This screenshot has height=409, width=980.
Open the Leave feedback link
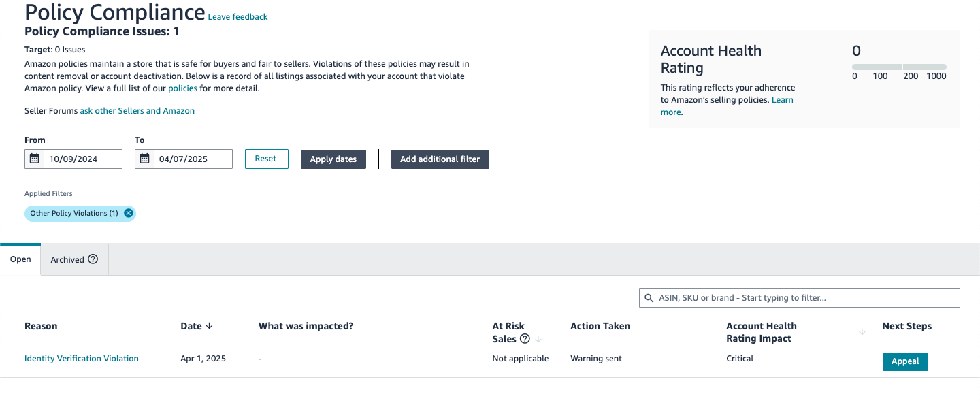[x=238, y=17]
